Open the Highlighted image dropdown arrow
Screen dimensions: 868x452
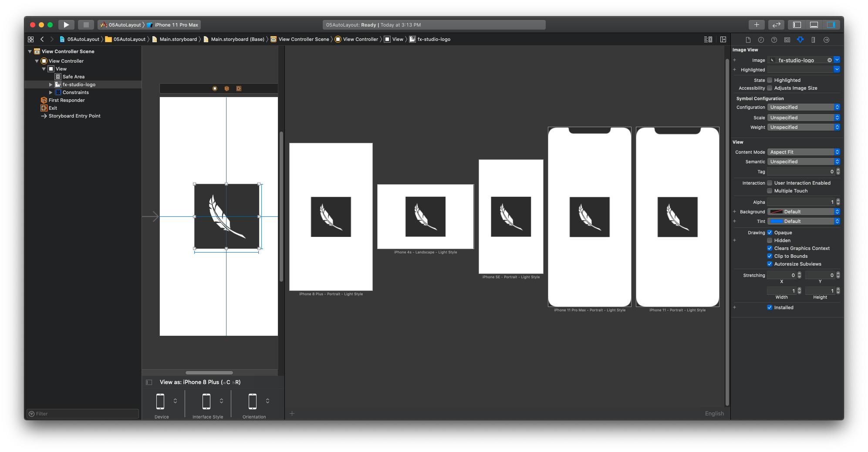pyautogui.click(x=837, y=70)
